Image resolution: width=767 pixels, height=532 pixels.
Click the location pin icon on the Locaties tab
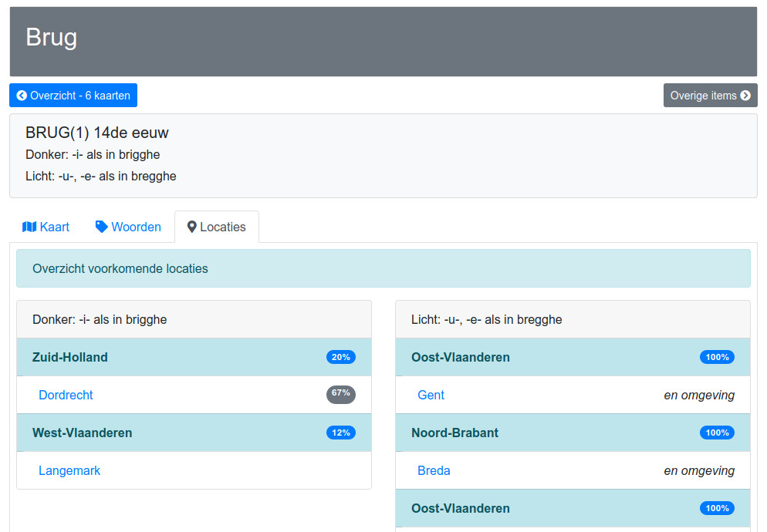point(191,227)
